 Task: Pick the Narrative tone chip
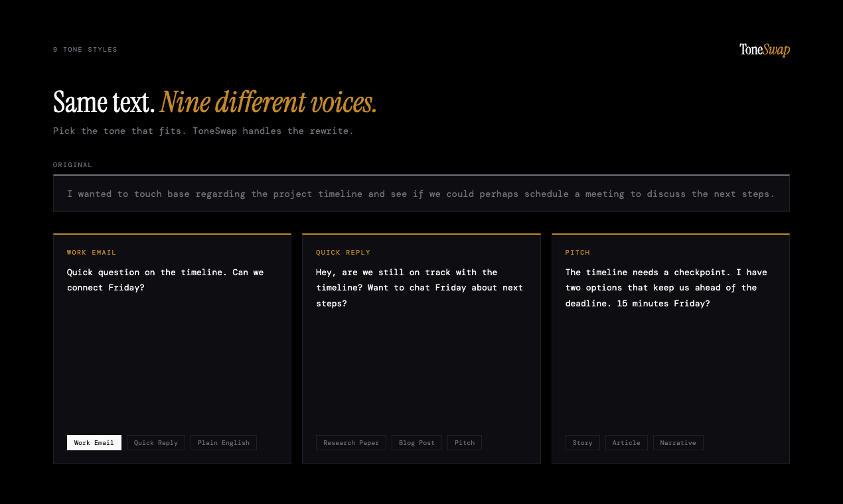pyautogui.click(x=678, y=442)
